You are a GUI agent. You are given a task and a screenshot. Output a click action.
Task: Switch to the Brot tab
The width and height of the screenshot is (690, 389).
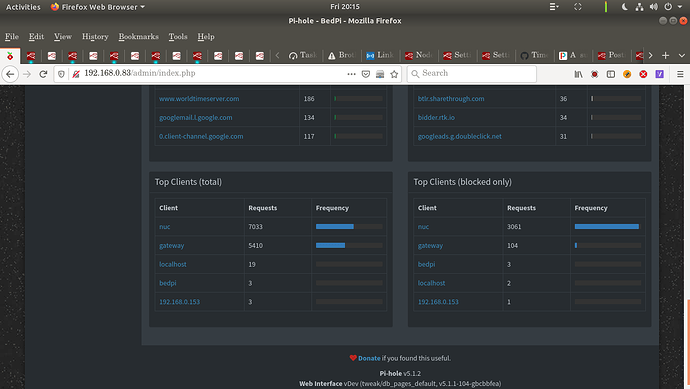click(342, 55)
